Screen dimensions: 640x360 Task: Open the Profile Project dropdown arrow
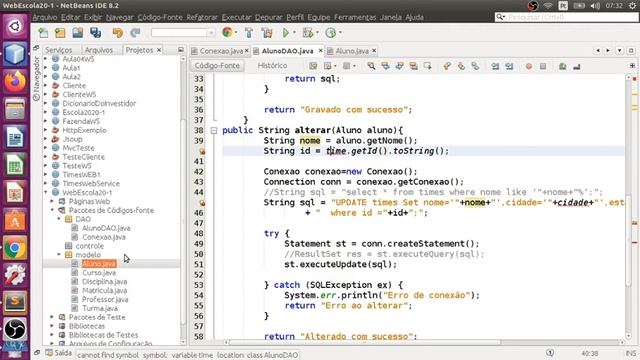pos(340,33)
